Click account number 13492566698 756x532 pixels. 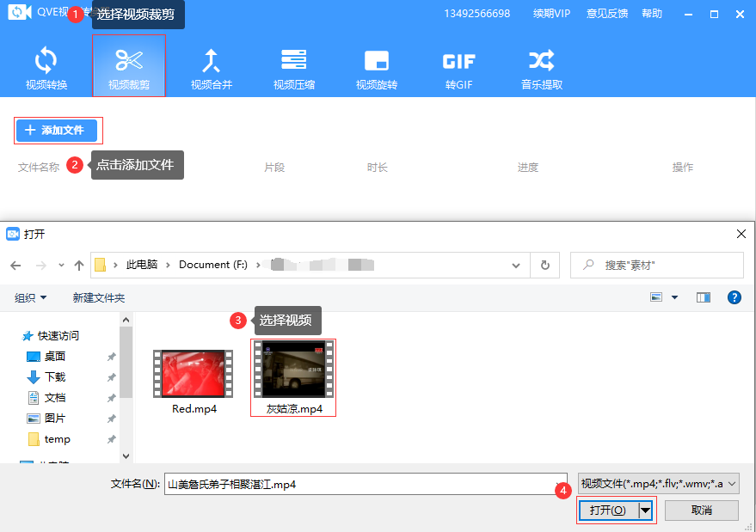[x=476, y=14]
